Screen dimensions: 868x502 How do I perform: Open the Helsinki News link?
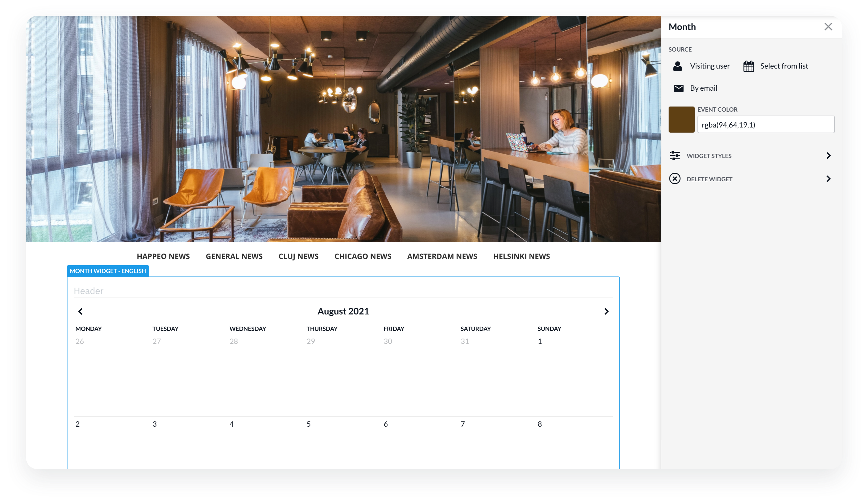pos(521,256)
